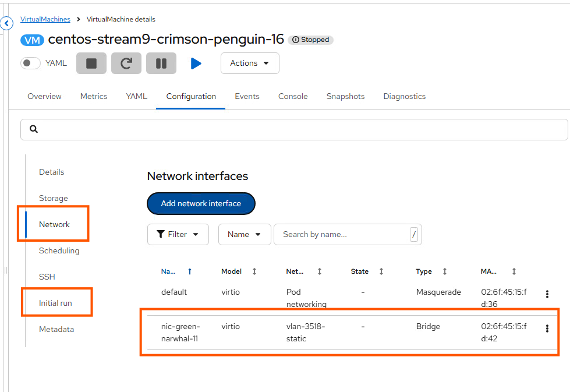Open the Console tab
Viewport: 570px width, 392px height.
[293, 96]
